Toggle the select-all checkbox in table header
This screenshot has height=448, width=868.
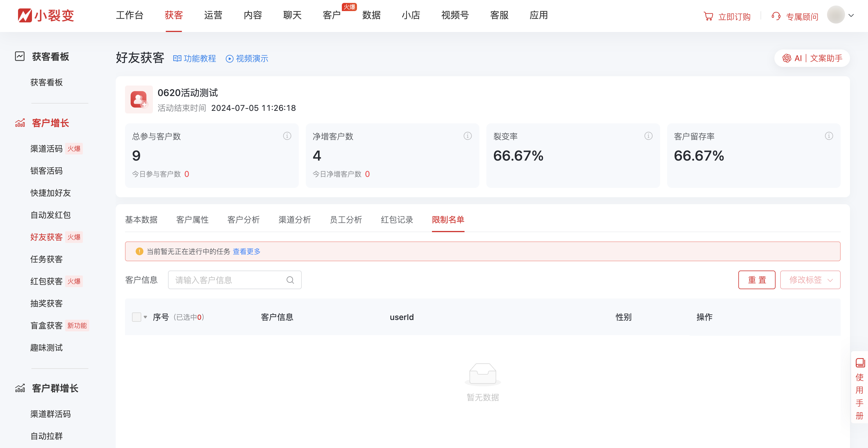coord(137,317)
